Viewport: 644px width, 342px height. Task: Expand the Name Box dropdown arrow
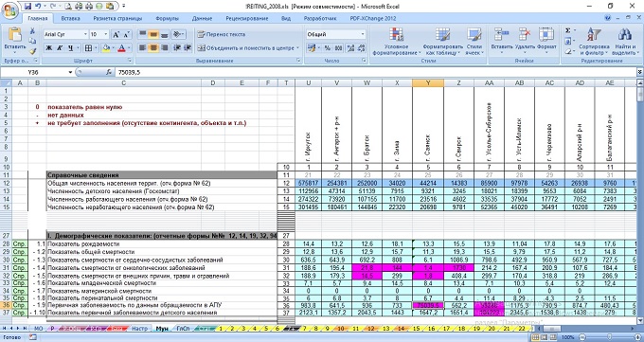pyautogui.click(x=71, y=72)
